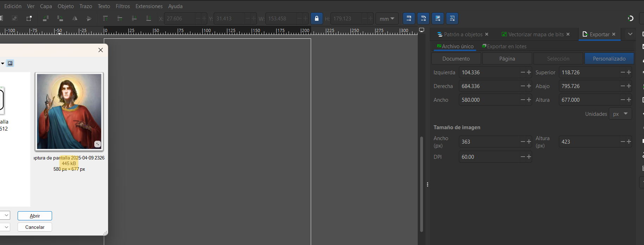Click the Exportar tab document icon
The width and height of the screenshot is (644, 245).
pyautogui.click(x=585, y=34)
